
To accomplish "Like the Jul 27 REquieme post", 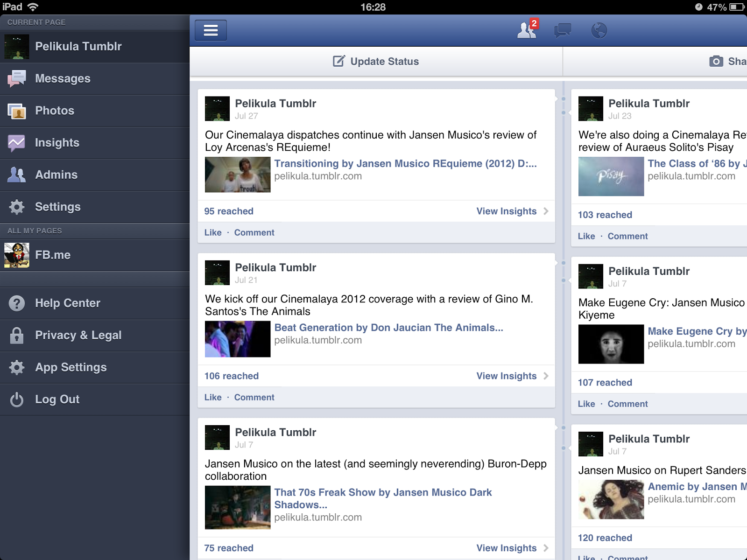I will 213,232.
